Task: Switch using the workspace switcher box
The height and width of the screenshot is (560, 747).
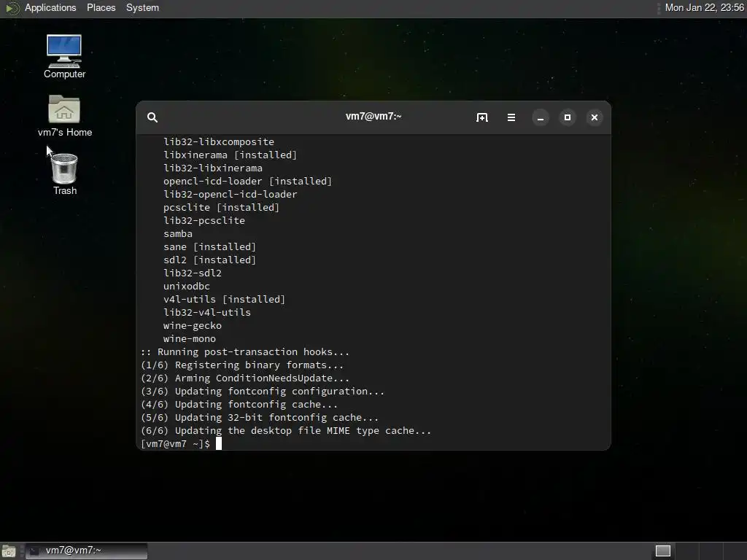Action: 662,551
